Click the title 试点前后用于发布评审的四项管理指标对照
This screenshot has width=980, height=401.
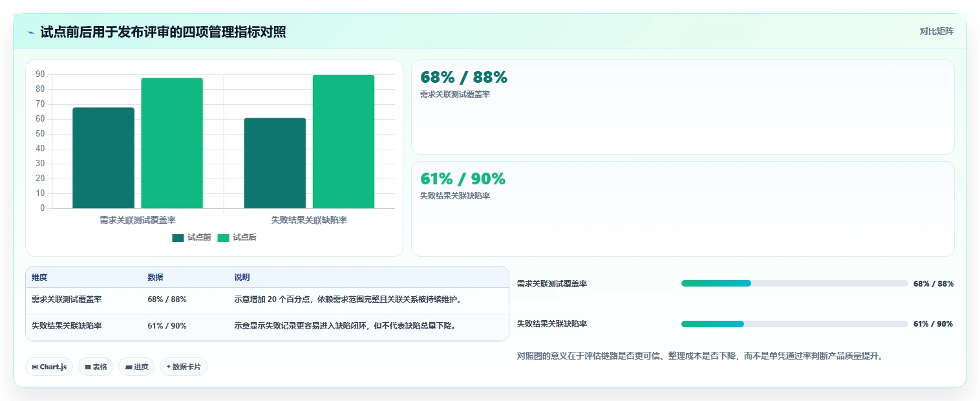(x=163, y=32)
